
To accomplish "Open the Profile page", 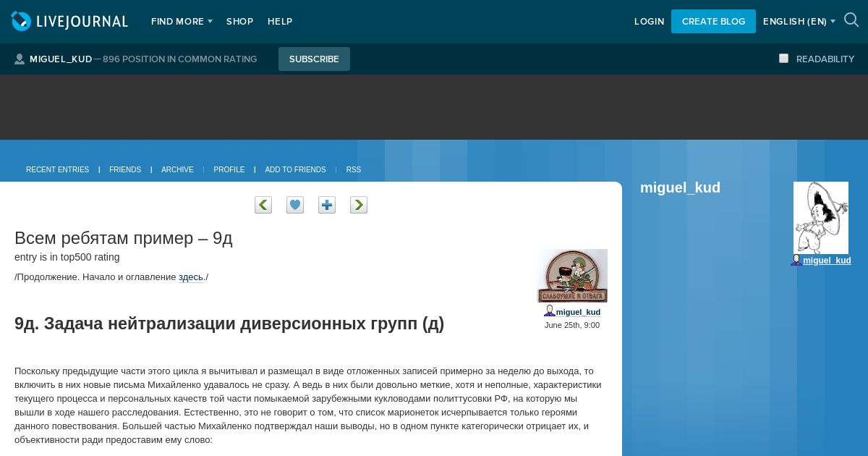I will coord(229,169).
